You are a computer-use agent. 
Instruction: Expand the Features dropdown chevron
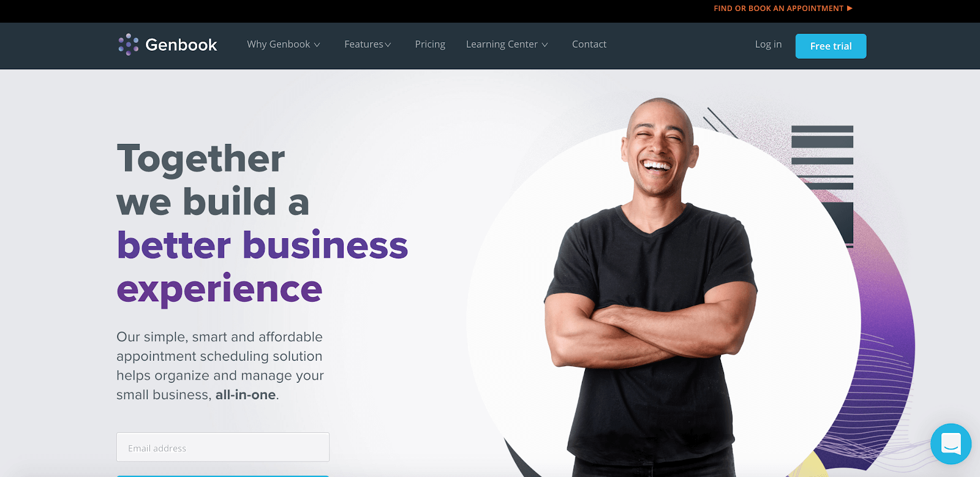coord(388,45)
